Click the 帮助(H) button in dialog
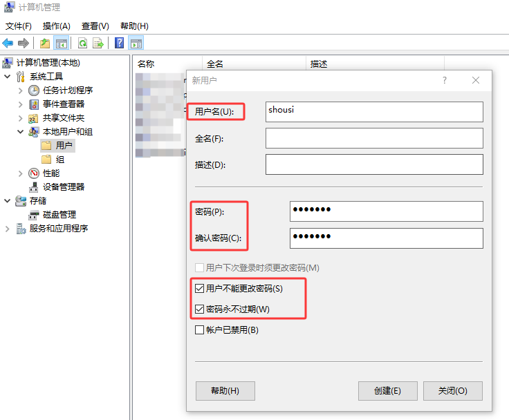The image size is (509, 420). click(225, 391)
